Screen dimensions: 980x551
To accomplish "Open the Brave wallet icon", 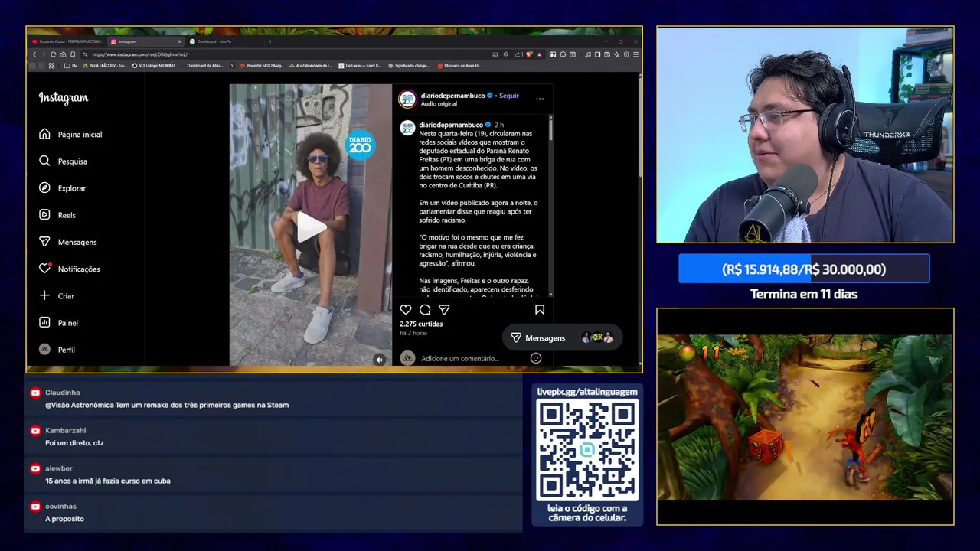I will coord(607,54).
